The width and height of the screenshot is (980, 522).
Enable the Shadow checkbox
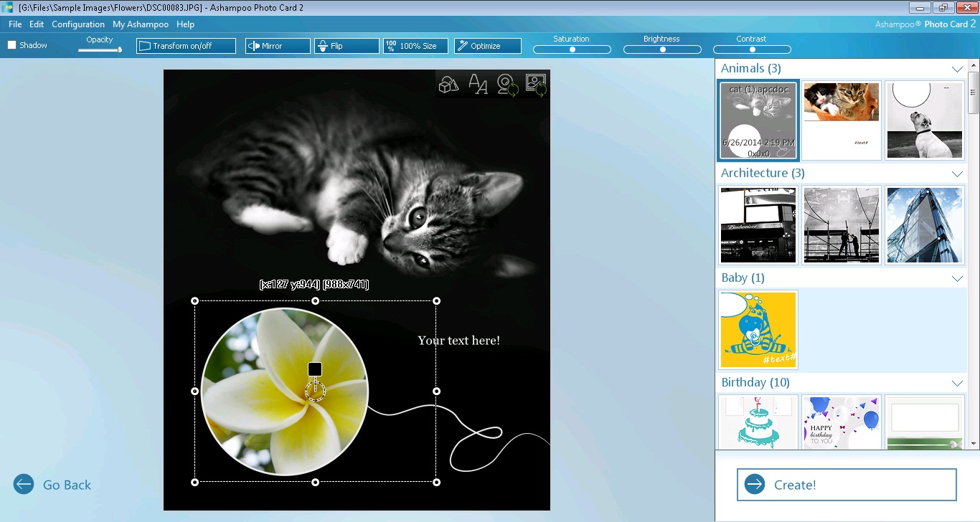12,45
